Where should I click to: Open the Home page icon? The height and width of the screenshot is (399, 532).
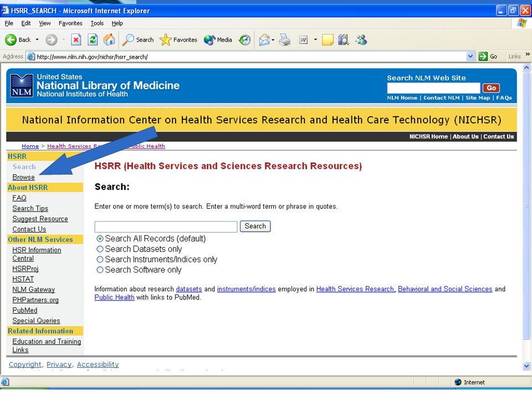pyautogui.click(x=109, y=40)
